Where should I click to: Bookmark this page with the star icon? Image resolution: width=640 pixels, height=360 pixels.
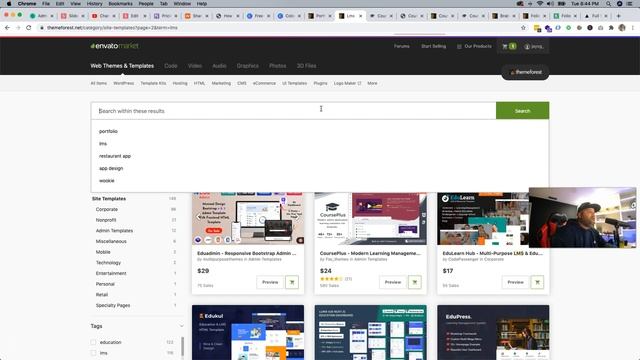pyautogui.click(x=523, y=28)
